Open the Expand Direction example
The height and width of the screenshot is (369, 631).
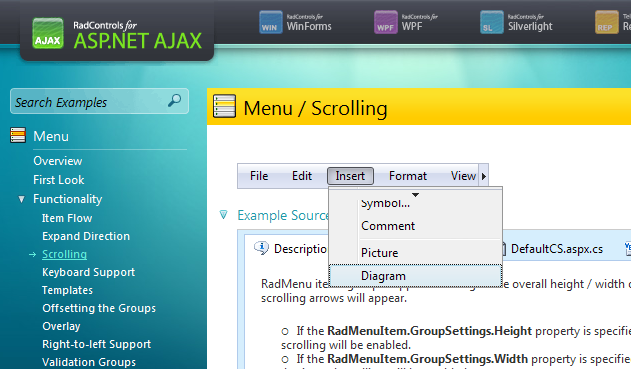[x=86, y=236]
